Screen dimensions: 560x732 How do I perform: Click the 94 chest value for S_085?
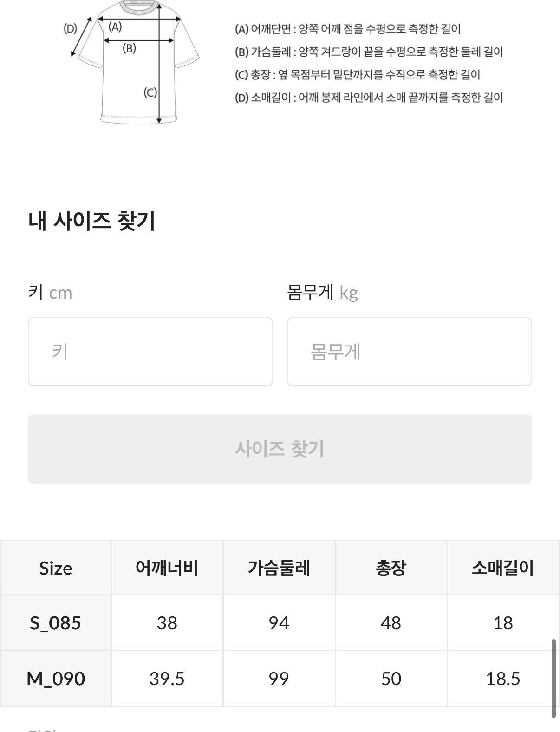pos(279,623)
